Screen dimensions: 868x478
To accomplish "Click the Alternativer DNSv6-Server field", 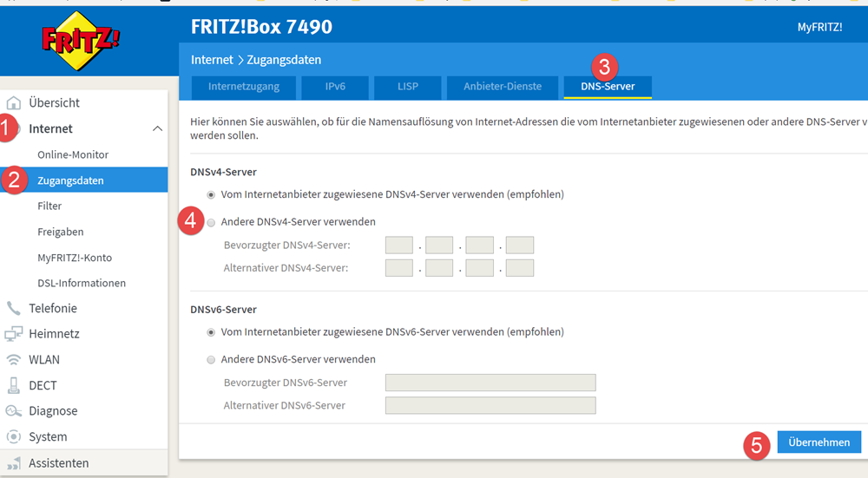I will pos(490,405).
